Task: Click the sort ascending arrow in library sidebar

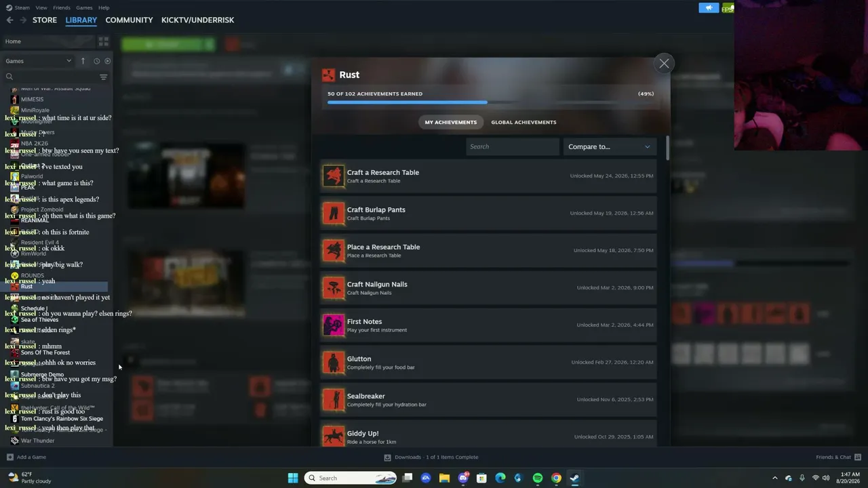Action: 83,61
